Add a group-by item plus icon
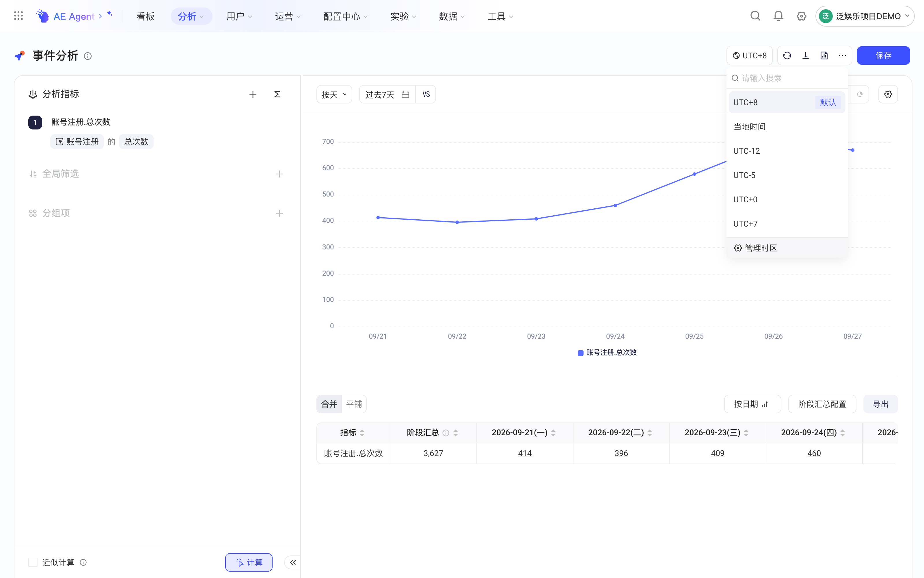This screenshot has width=924, height=578. pos(280,213)
